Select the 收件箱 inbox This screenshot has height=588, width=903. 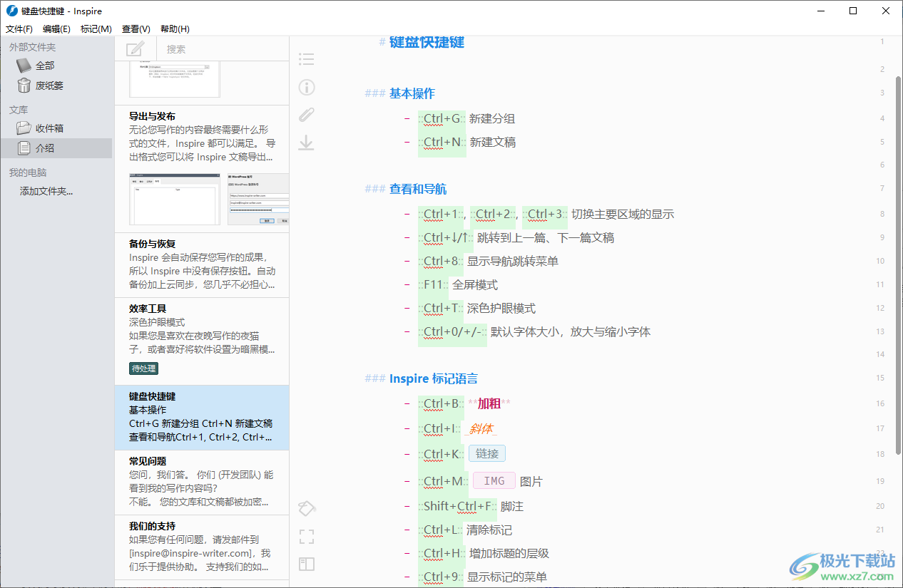click(49, 128)
